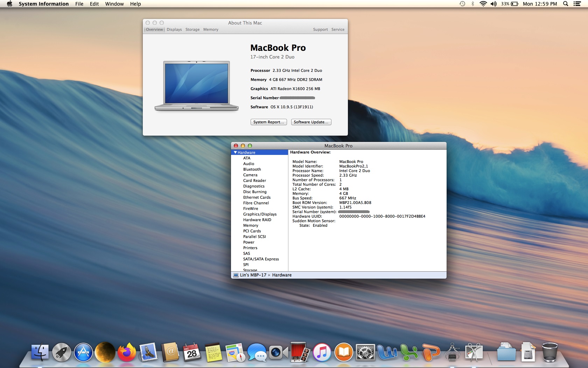Select Graphics/Displays in the sidebar

260,214
